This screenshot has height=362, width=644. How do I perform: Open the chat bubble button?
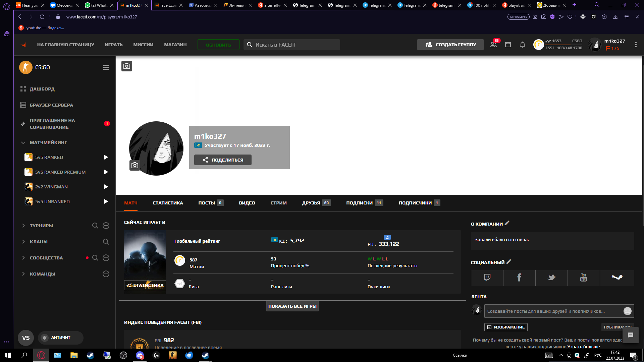coord(631,335)
